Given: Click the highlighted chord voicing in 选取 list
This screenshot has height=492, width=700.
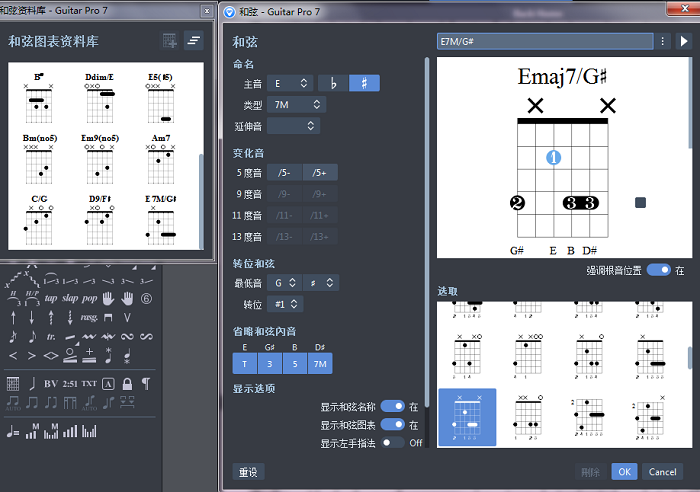Looking at the screenshot, I should pos(467,417).
